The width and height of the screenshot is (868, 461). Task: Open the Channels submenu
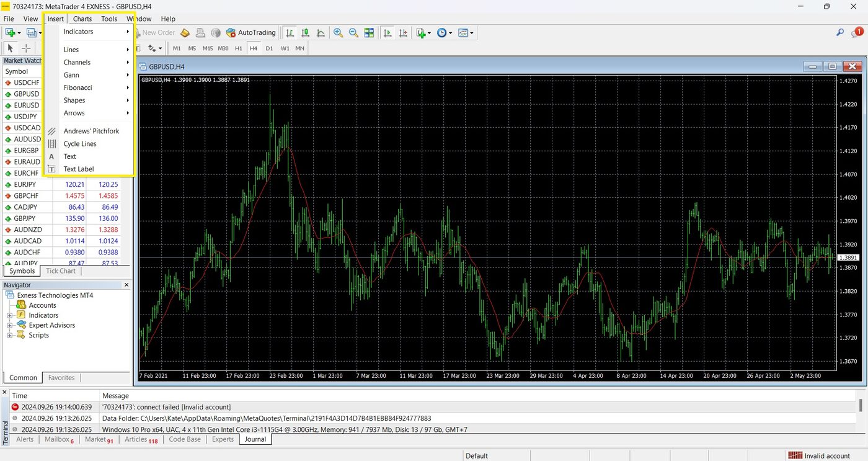pyautogui.click(x=89, y=62)
